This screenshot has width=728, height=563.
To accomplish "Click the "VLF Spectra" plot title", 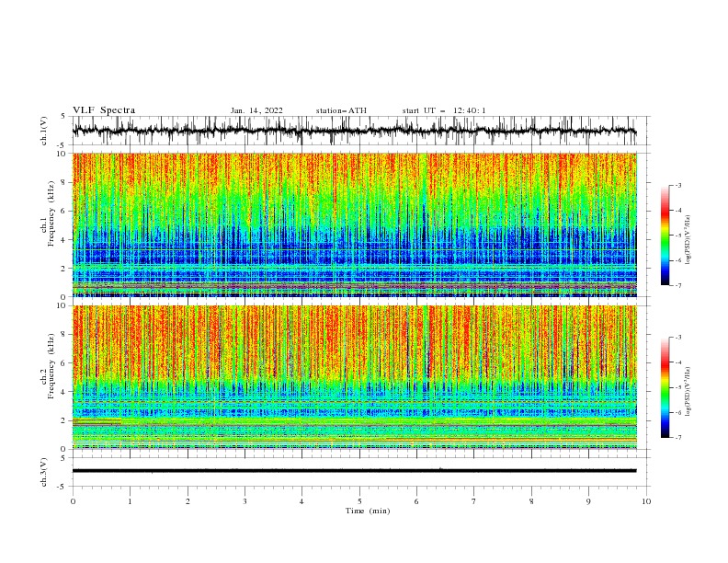I will [104, 110].
